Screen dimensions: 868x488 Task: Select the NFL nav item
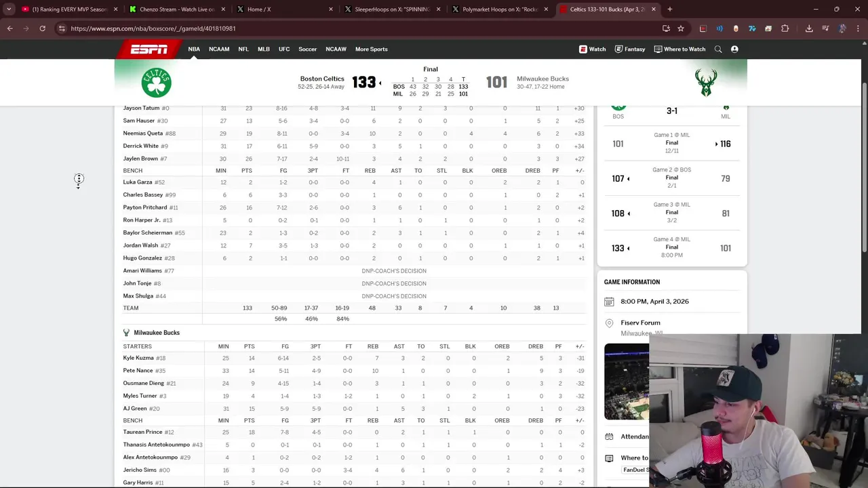click(243, 49)
